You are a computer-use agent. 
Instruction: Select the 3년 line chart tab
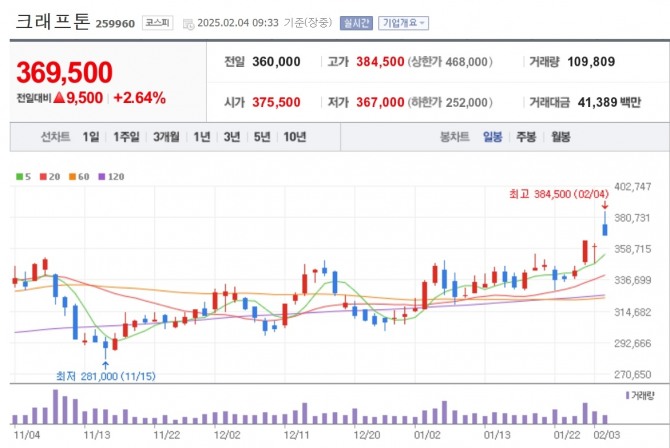click(232, 137)
